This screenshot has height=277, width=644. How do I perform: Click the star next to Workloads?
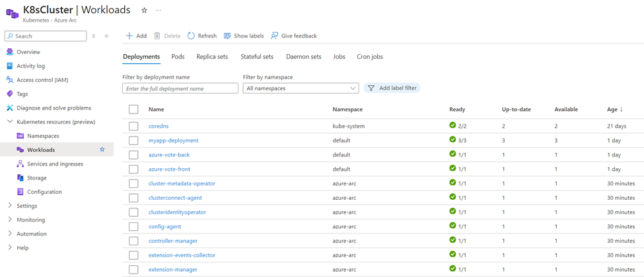[102, 150]
